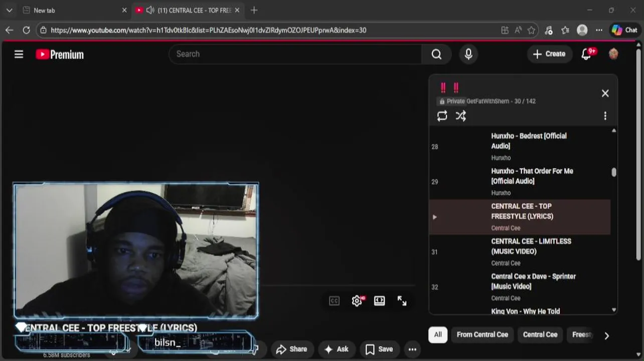Select the From Central Cee chip
Screen dimensions: 644x361
482,335
